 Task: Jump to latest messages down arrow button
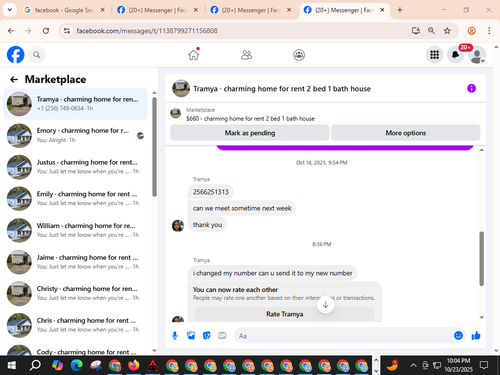click(x=326, y=305)
